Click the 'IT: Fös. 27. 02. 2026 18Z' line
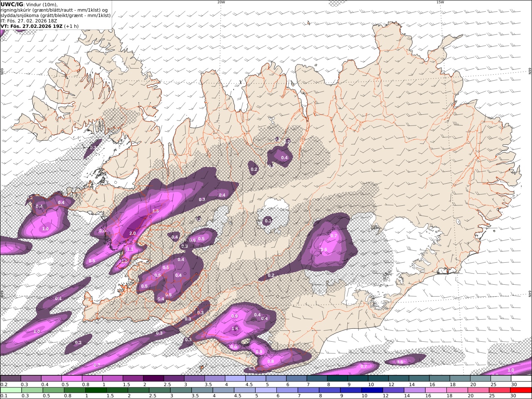Screen dimensions: 532x399 pyautogui.click(x=29, y=20)
